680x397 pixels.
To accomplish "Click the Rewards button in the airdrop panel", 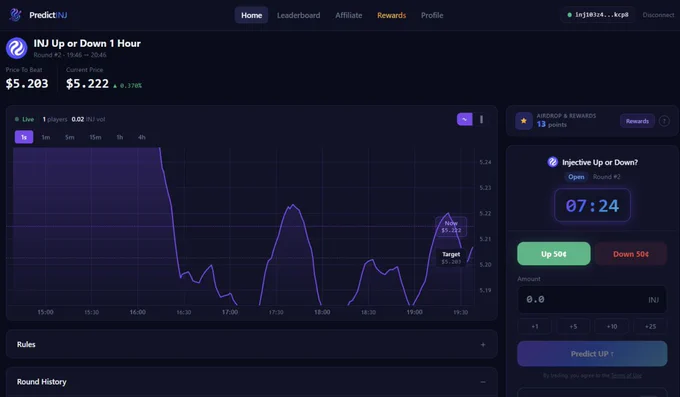I will click(x=637, y=121).
